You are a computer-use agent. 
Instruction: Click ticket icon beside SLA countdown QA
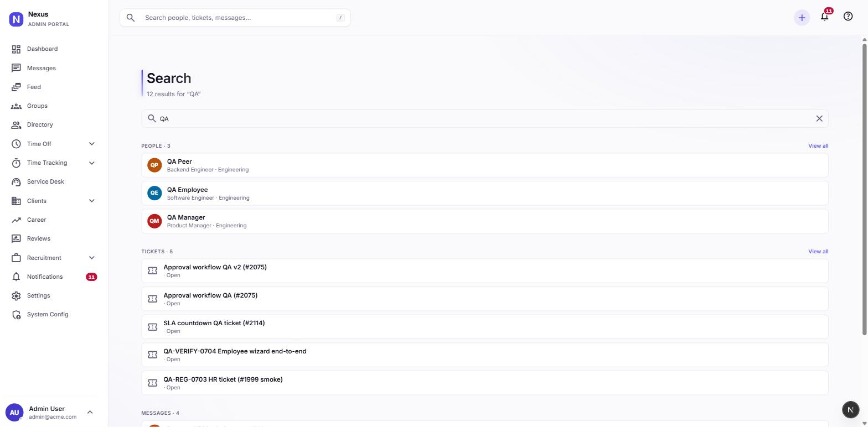[153, 327]
